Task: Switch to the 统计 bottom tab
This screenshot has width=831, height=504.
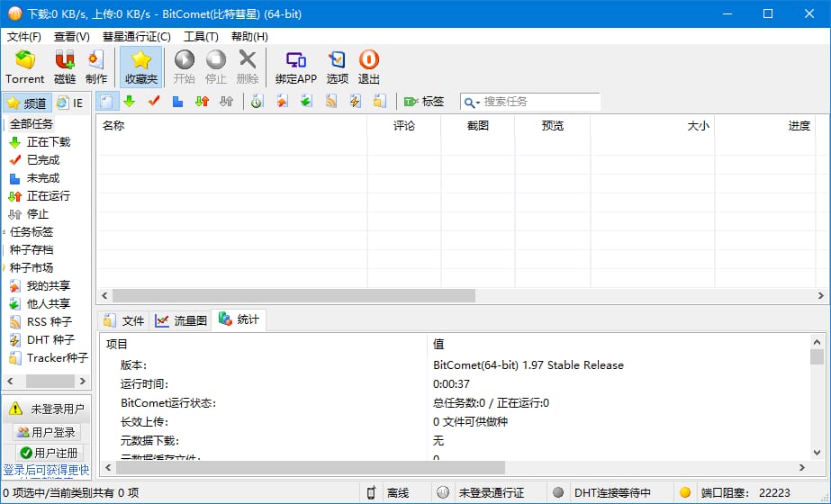Action: pos(239,319)
